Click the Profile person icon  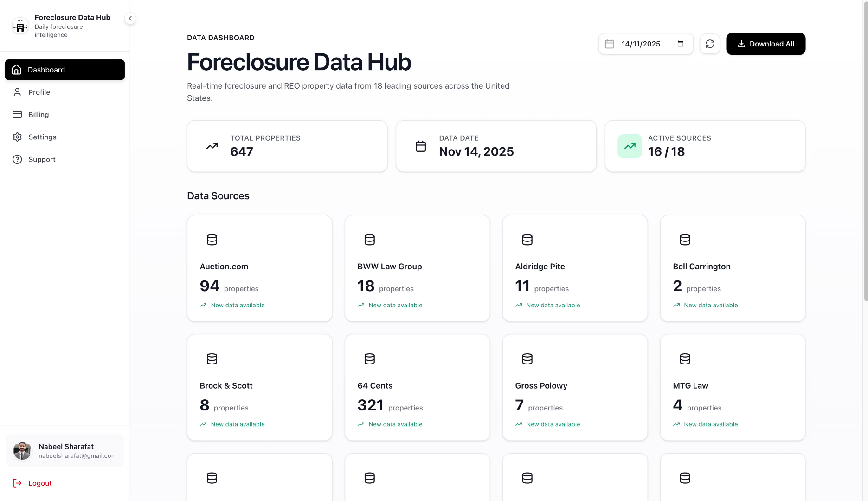click(17, 92)
